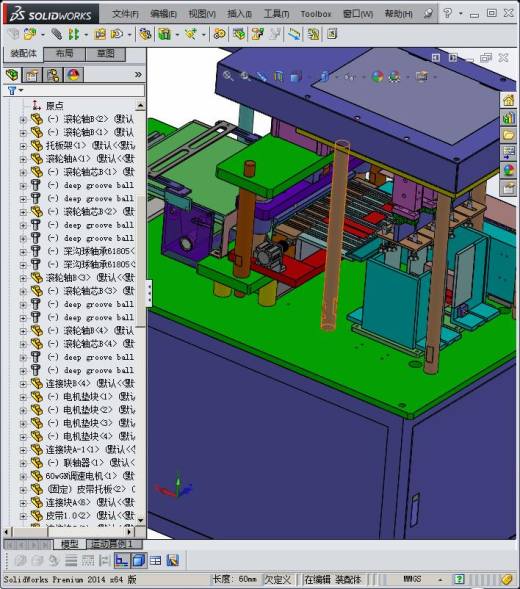Click the feature tree vertical scrollbar up arrow
The image size is (520, 589).
pos(140,105)
